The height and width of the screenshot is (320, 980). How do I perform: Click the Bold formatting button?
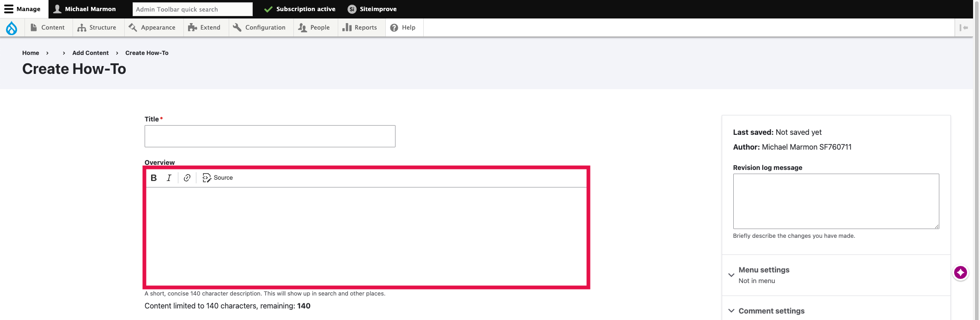tap(154, 178)
